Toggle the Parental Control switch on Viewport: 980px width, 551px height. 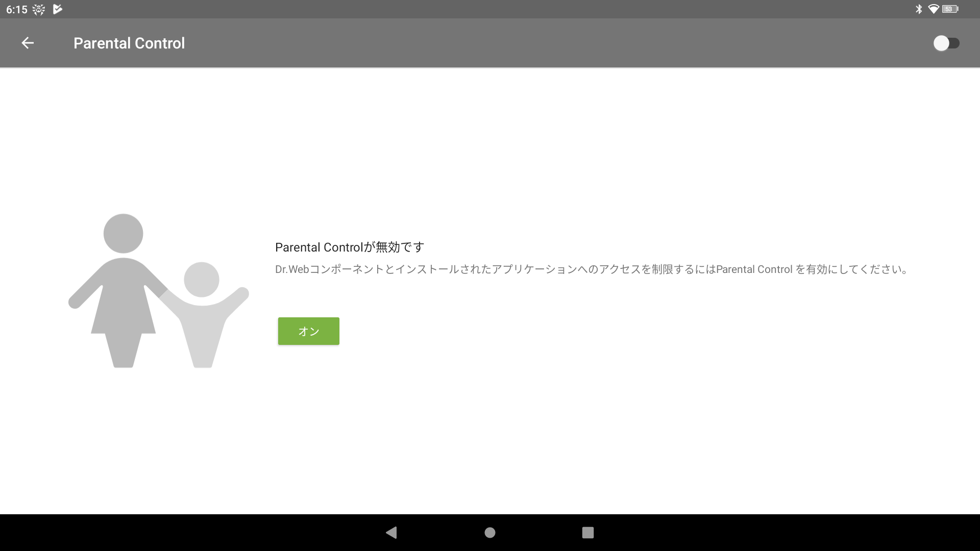946,43
